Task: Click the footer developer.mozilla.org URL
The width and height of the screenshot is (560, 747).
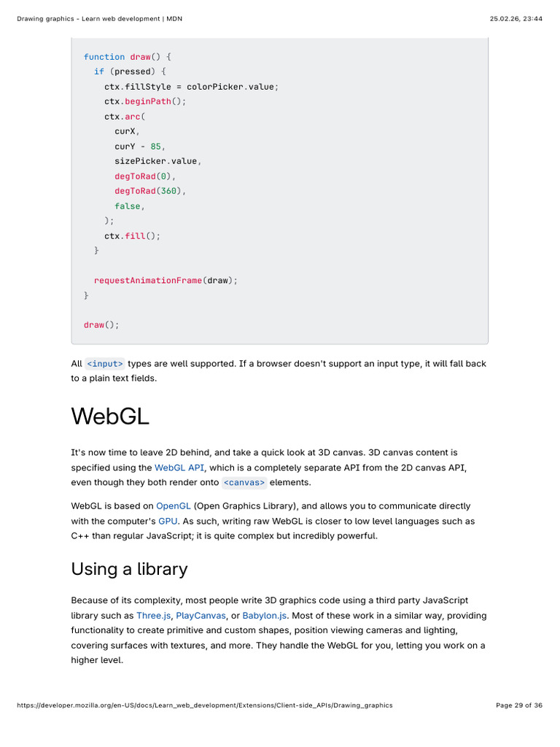Action: tap(205, 705)
